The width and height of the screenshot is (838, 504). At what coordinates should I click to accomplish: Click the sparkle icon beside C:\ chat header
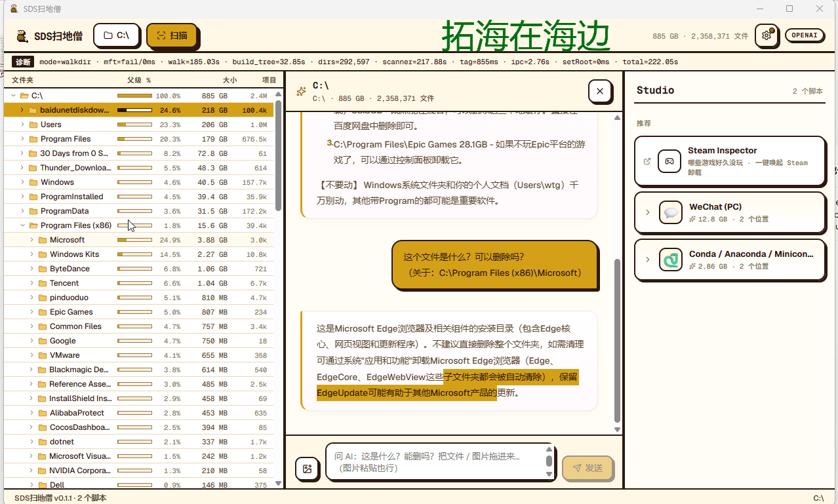301,92
